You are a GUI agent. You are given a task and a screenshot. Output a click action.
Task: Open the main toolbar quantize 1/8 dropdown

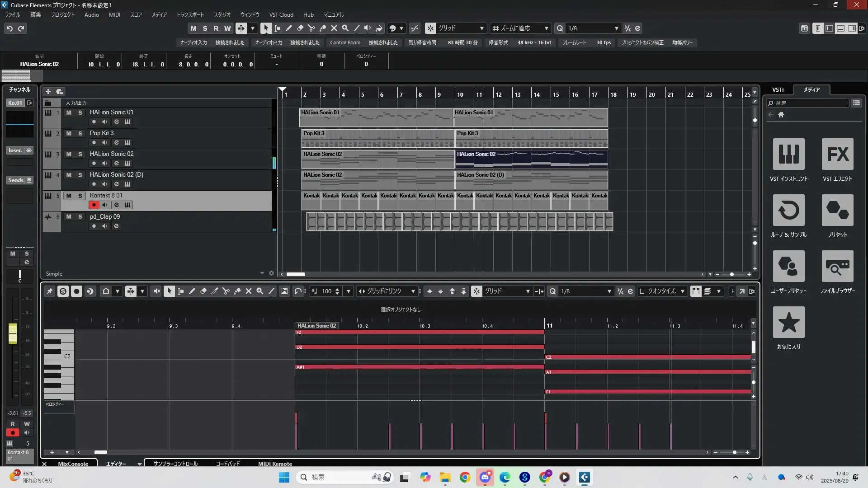(616, 28)
